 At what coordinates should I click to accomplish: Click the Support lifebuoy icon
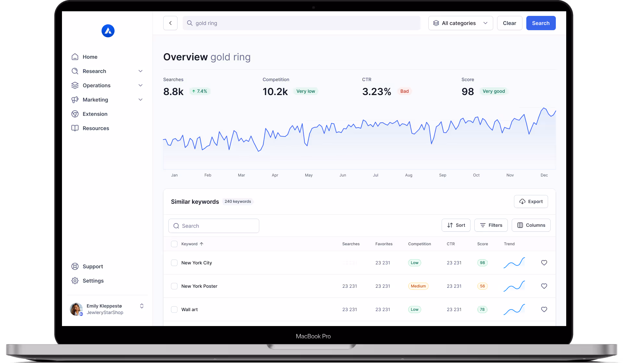75,266
